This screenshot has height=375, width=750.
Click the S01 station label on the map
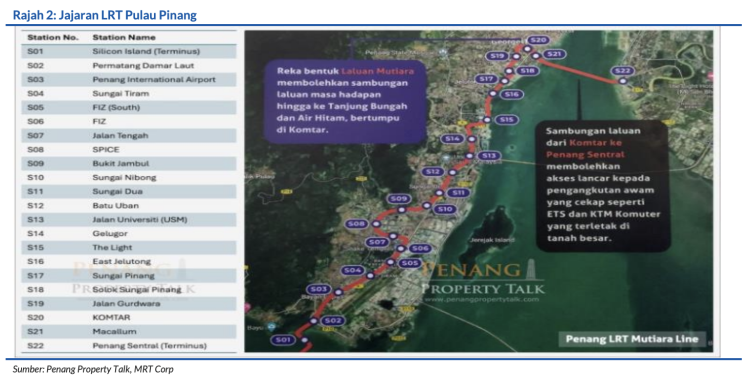[282, 341]
